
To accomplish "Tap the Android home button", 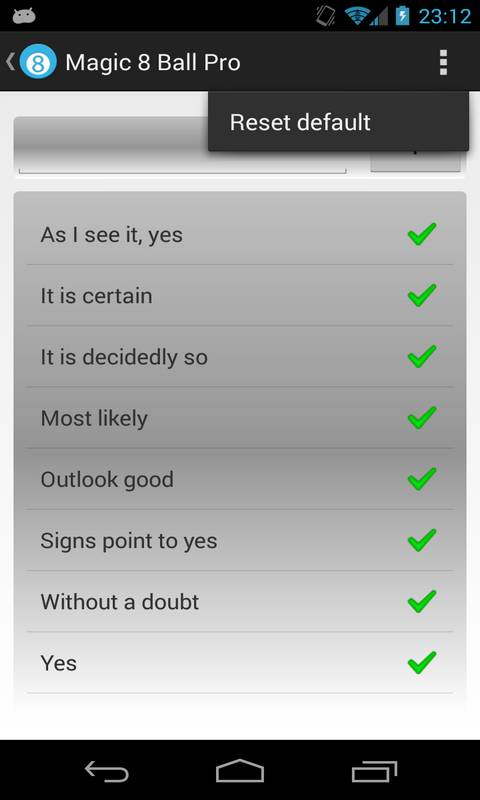I will click(x=240, y=770).
